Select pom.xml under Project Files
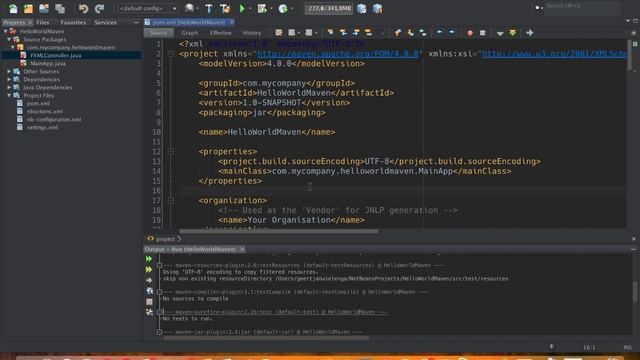The height and width of the screenshot is (360, 640). pos(38,103)
